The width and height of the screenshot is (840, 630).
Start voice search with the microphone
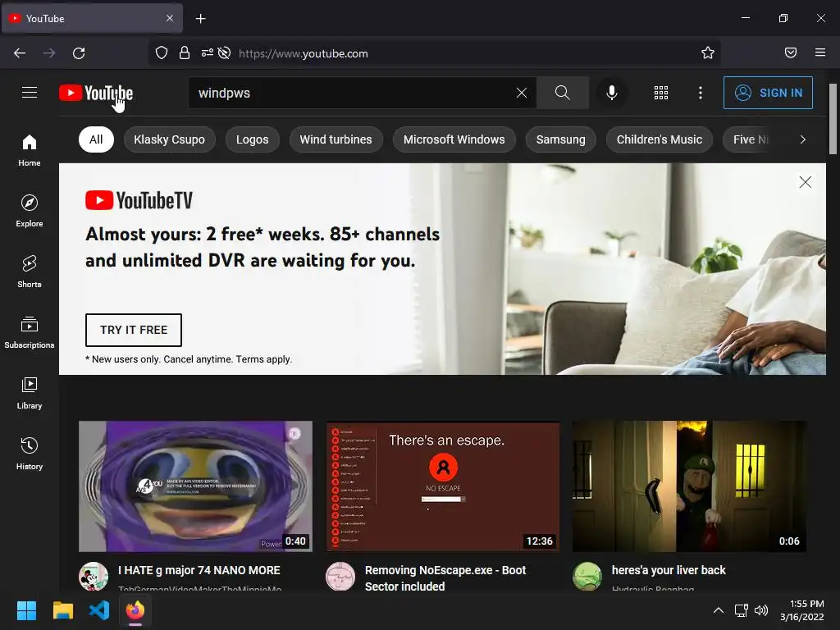tap(612, 93)
